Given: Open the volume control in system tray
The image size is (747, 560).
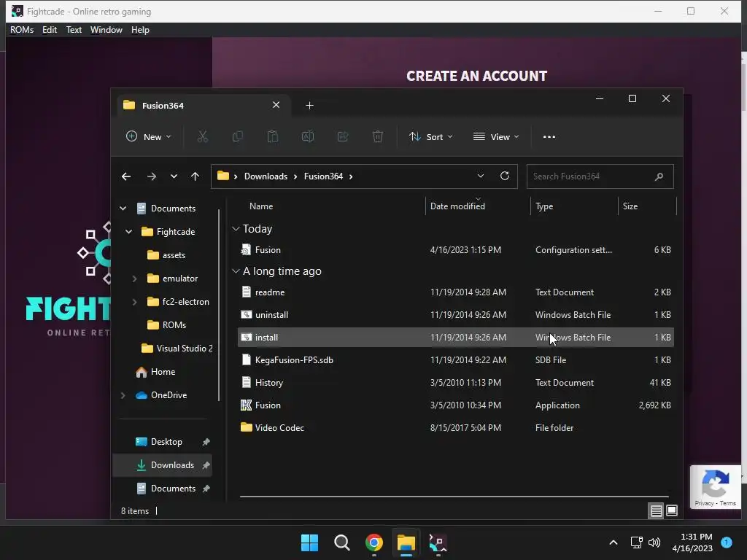Looking at the screenshot, I should coord(654,542).
